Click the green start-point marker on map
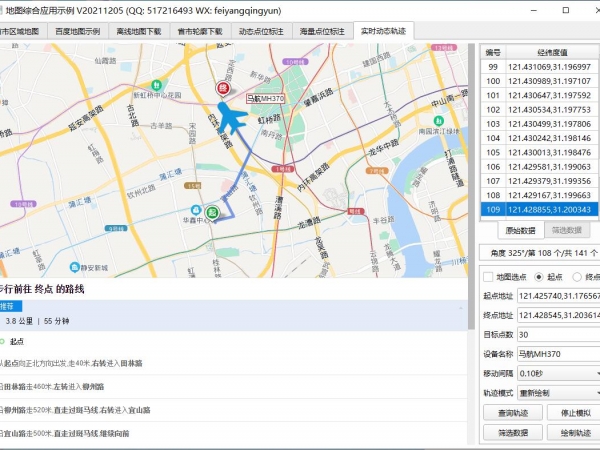600x450 pixels. 213,212
